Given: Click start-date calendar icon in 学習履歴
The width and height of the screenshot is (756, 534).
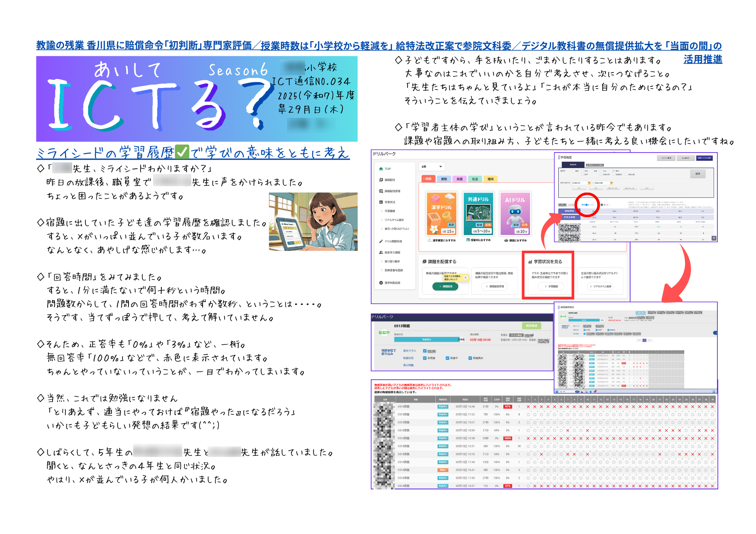Looking at the screenshot, I should click(589, 183).
